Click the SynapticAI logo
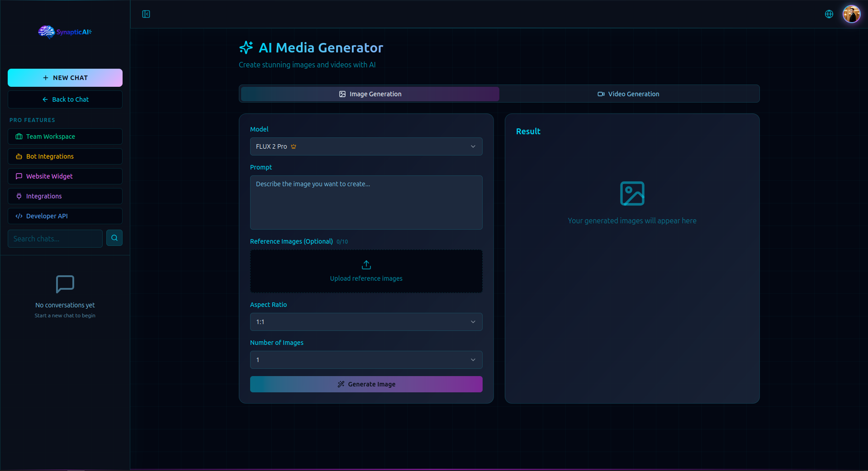The height and width of the screenshot is (471, 868). coord(65,32)
